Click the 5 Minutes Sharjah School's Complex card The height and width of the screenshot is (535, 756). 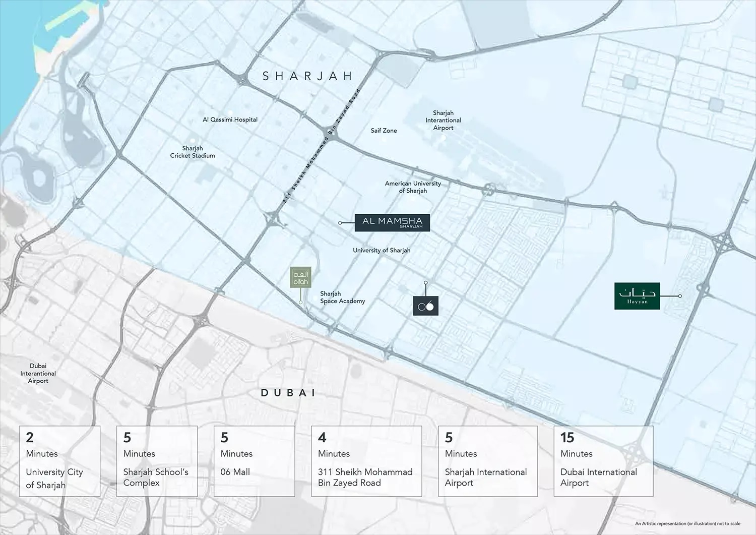point(157,460)
